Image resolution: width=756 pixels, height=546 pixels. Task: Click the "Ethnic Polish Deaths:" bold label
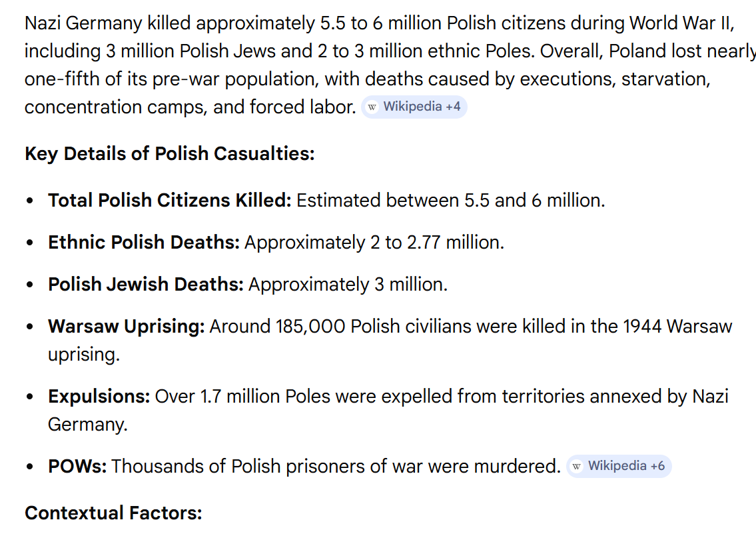tap(143, 243)
